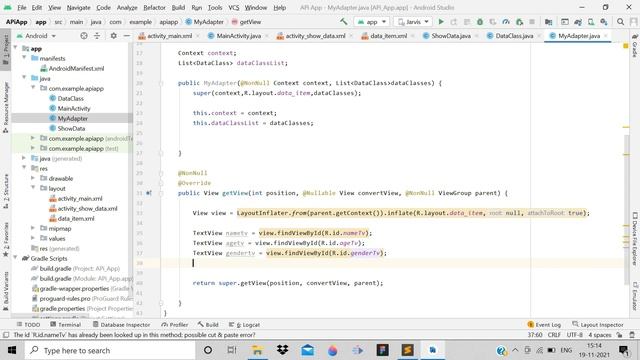Switch to the MainActivity.java tab

pos(238,36)
